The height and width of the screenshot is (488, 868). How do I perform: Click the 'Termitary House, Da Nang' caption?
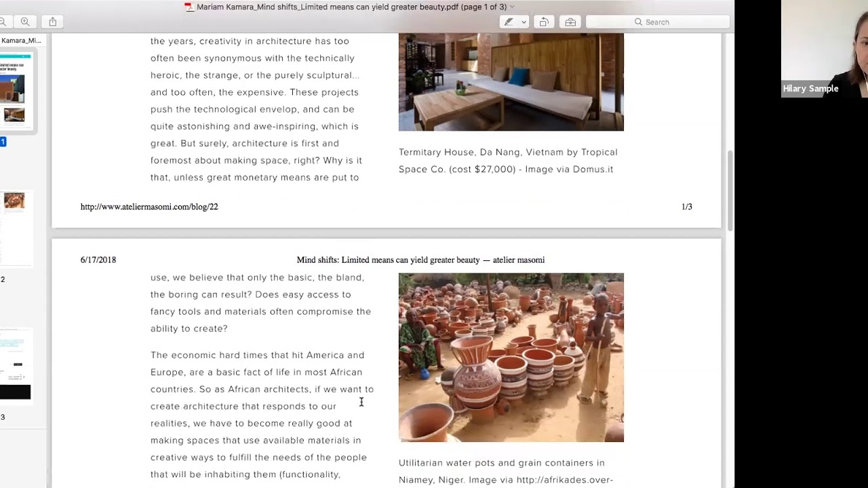coord(508,161)
